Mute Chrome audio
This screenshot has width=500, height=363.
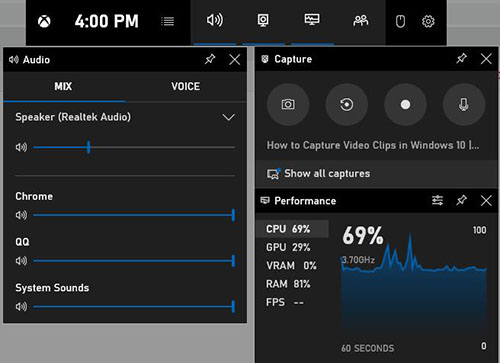(21, 215)
